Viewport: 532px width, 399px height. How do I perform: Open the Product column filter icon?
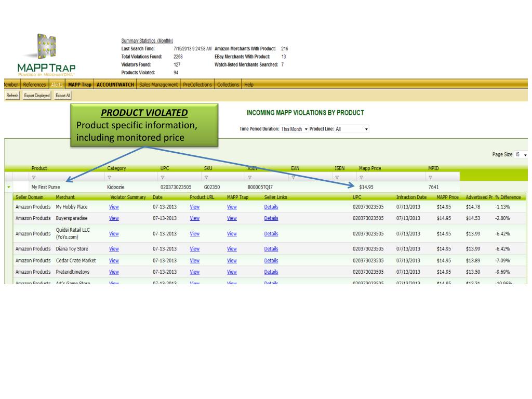click(34, 178)
